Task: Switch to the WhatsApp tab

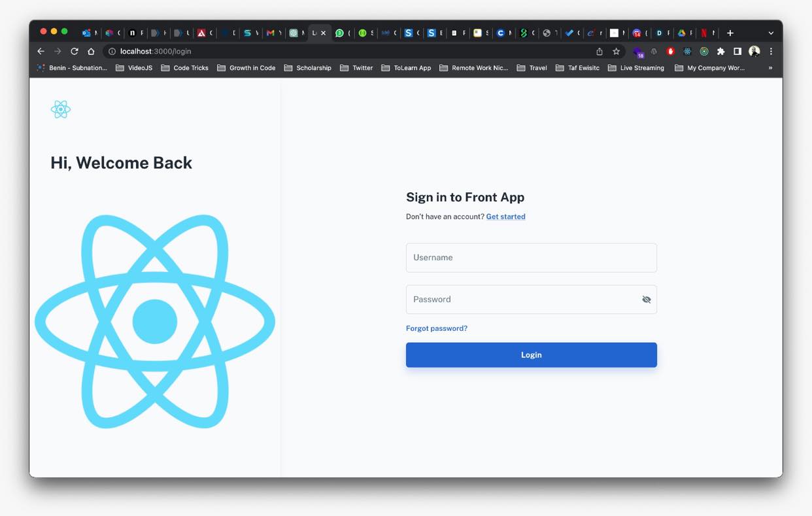Action: 342,33
